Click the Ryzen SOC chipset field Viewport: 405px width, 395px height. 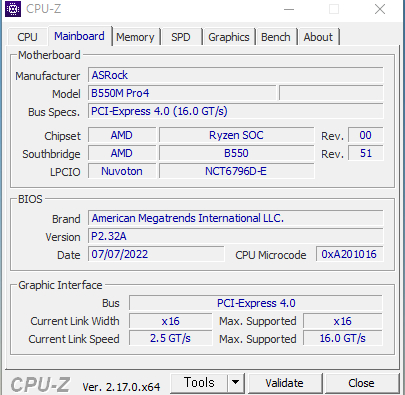click(236, 135)
